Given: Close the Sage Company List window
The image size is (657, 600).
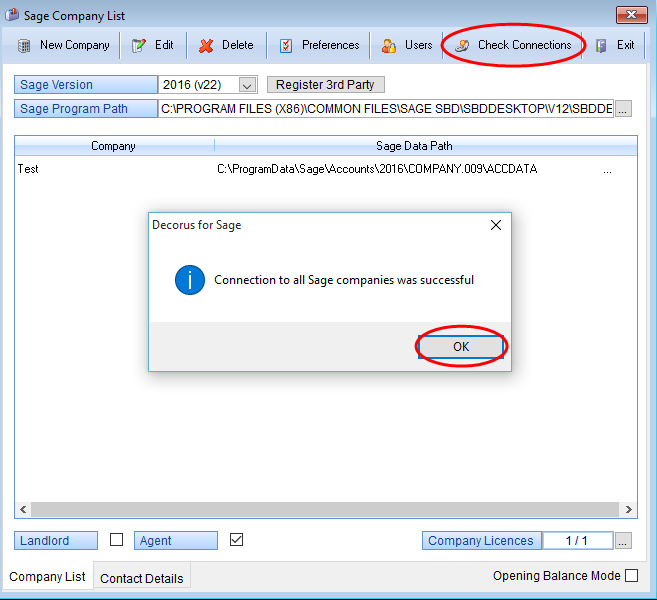Looking at the screenshot, I should pos(631,15).
